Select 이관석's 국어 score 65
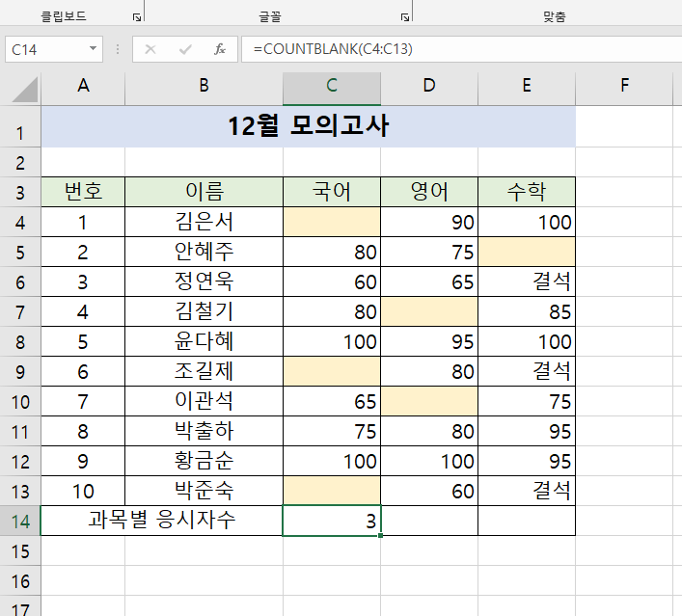Viewport: 682px width, 616px height. point(332,401)
